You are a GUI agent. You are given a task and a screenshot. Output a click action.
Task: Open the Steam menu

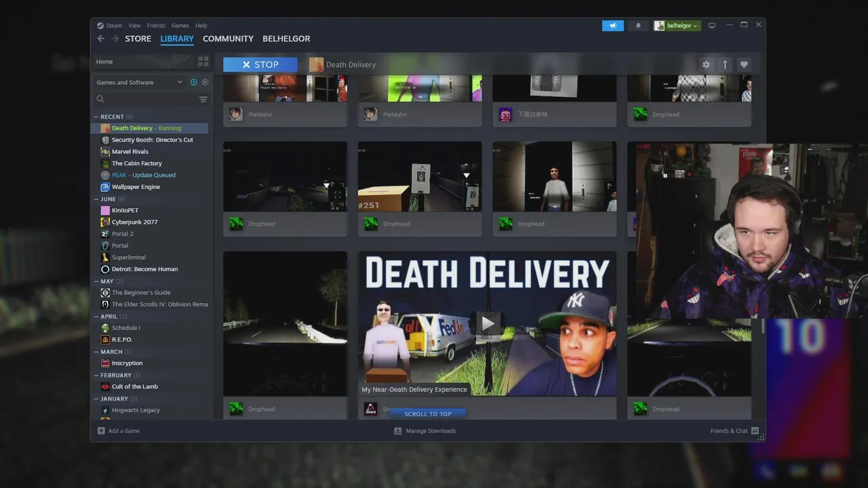click(114, 26)
